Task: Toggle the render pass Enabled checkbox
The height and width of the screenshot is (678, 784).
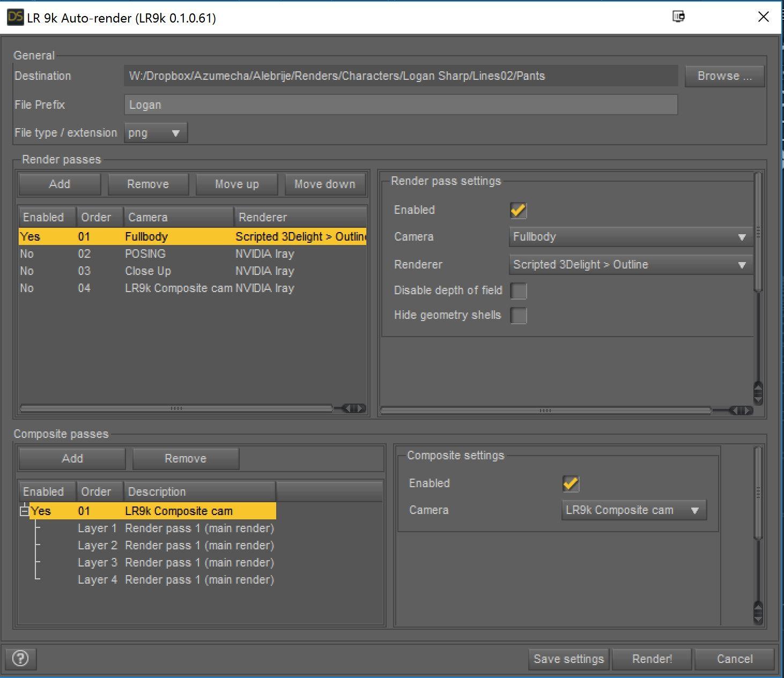Action: [x=518, y=210]
